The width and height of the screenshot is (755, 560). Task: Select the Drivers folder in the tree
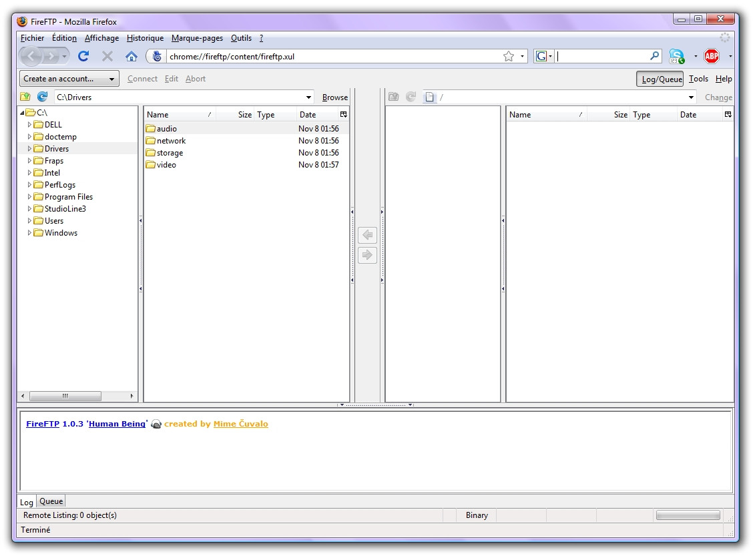click(x=57, y=149)
